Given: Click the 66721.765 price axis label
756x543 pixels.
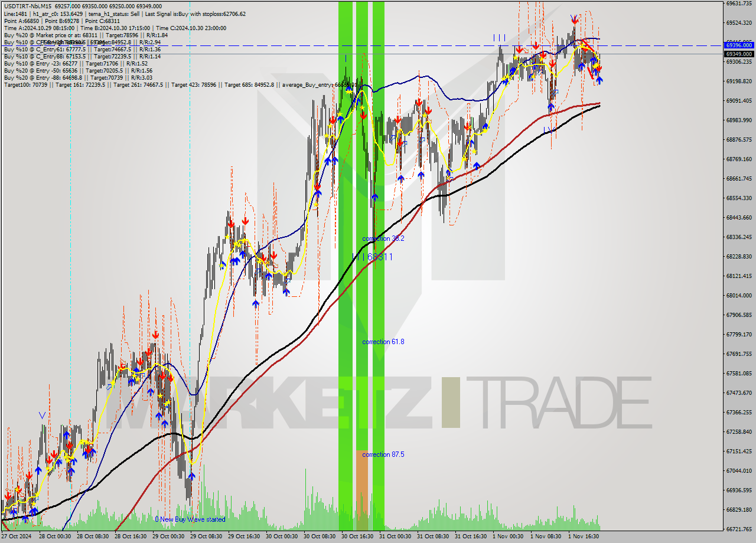Looking at the screenshot, I should tap(739, 529).
